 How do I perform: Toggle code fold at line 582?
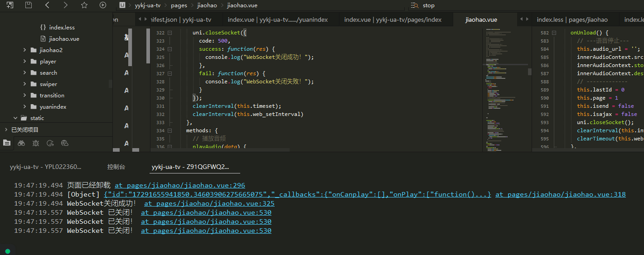(x=554, y=33)
